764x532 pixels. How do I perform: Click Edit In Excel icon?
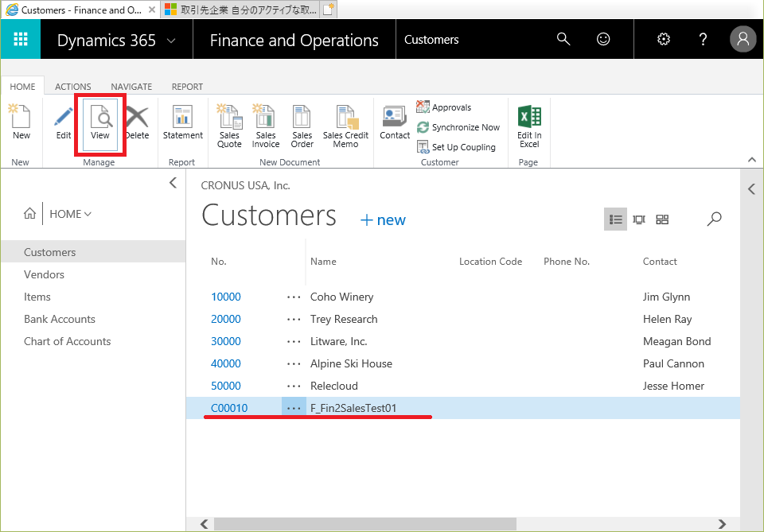click(x=529, y=126)
